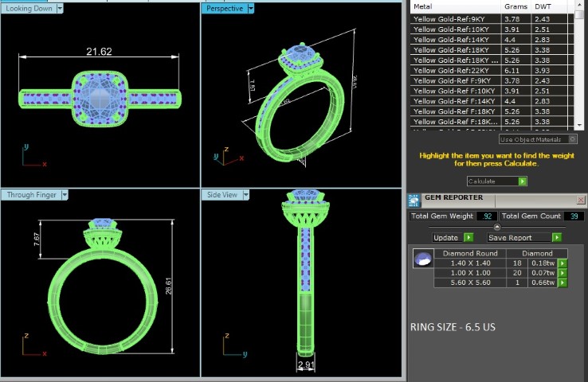Open the Perspective viewport dropdown
This screenshot has width=588, height=382.
pyautogui.click(x=250, y=8)
